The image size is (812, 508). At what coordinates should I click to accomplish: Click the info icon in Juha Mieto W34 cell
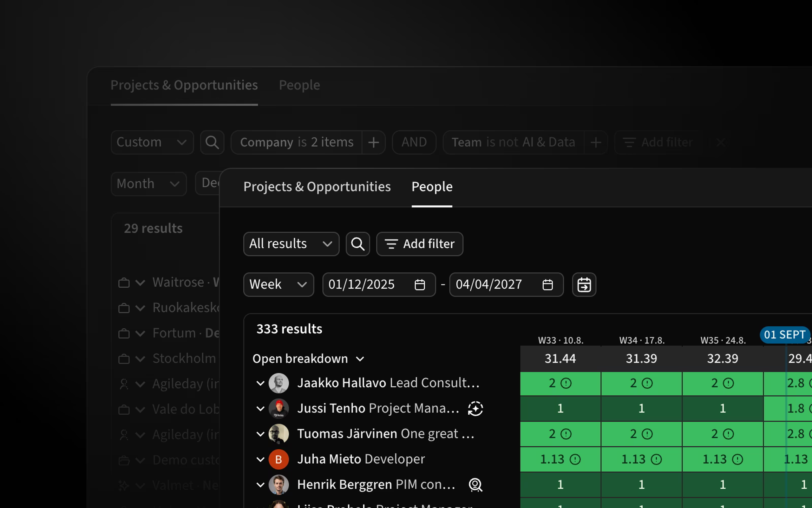coord(656,459)
